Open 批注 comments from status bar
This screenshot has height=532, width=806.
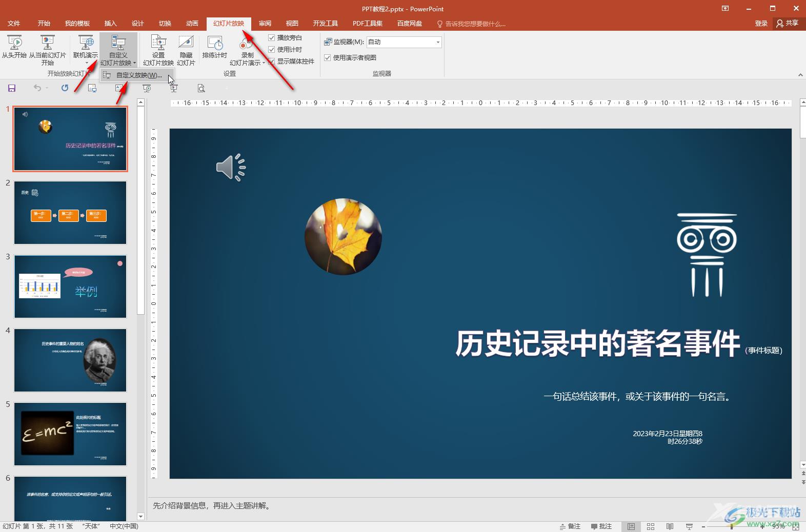pos(601,526)
